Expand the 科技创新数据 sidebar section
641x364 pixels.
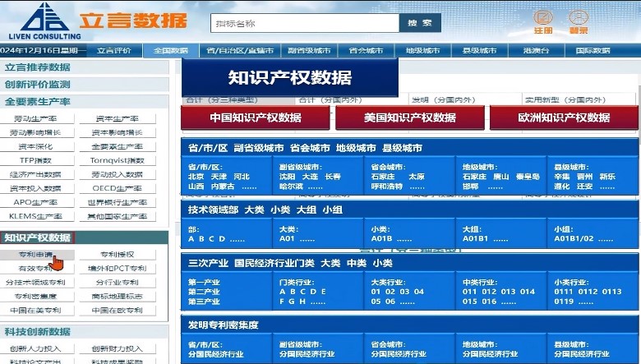click(x=38, y=332)
